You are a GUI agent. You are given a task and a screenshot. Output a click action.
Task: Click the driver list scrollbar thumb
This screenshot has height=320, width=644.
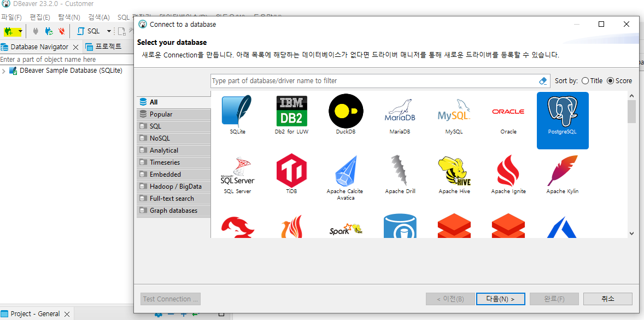coord(631,112)
